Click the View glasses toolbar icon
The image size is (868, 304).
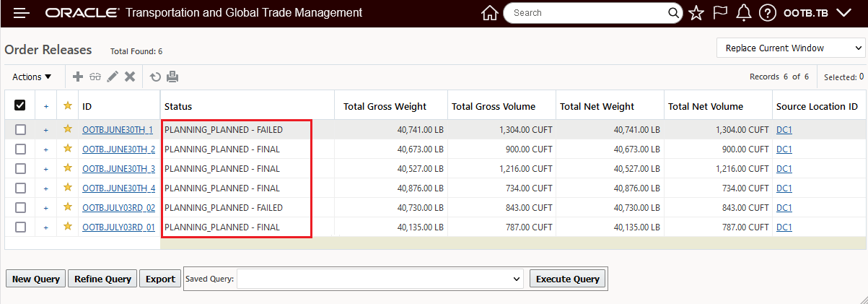[96, 77]
